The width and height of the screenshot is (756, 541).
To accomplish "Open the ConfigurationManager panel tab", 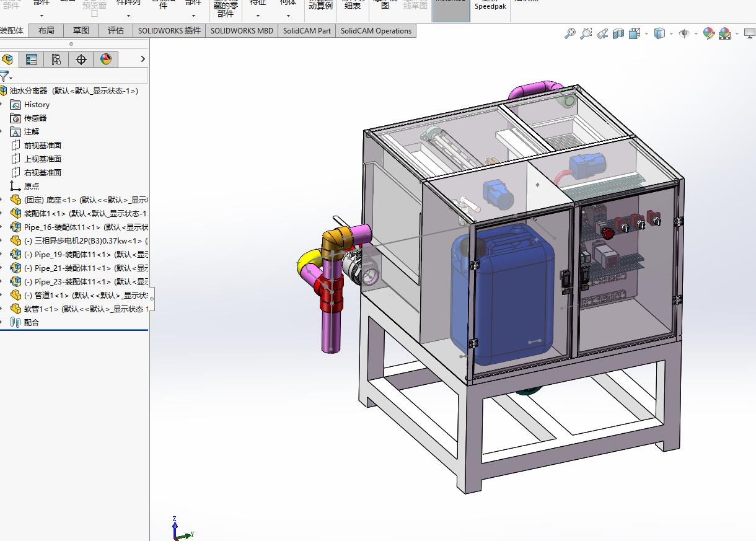I will 56,59.
